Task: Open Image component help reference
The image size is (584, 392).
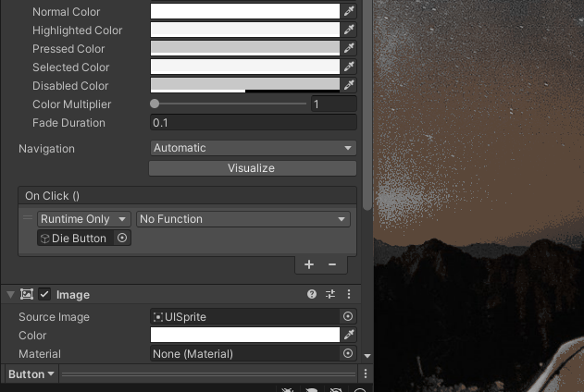Action: [312, 294]
